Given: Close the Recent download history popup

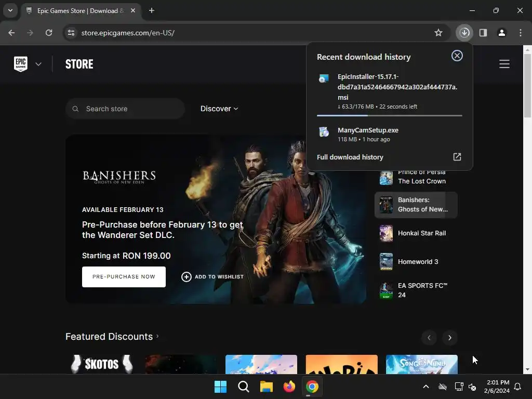Looking at the screenshot, I should 457,56.
